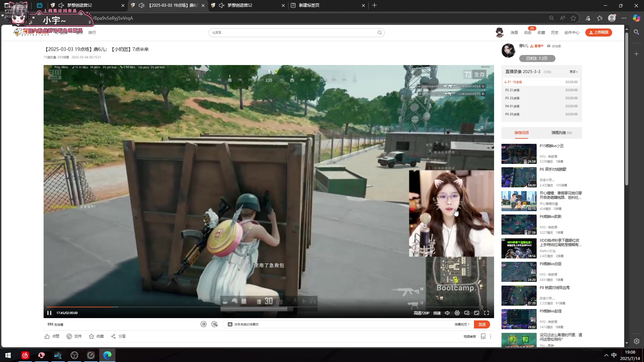Open recommended video P6 诺手对线腕豪
The height and width of the screenshot is (362, 644).
pyautogui.click(x=519, y=177)
